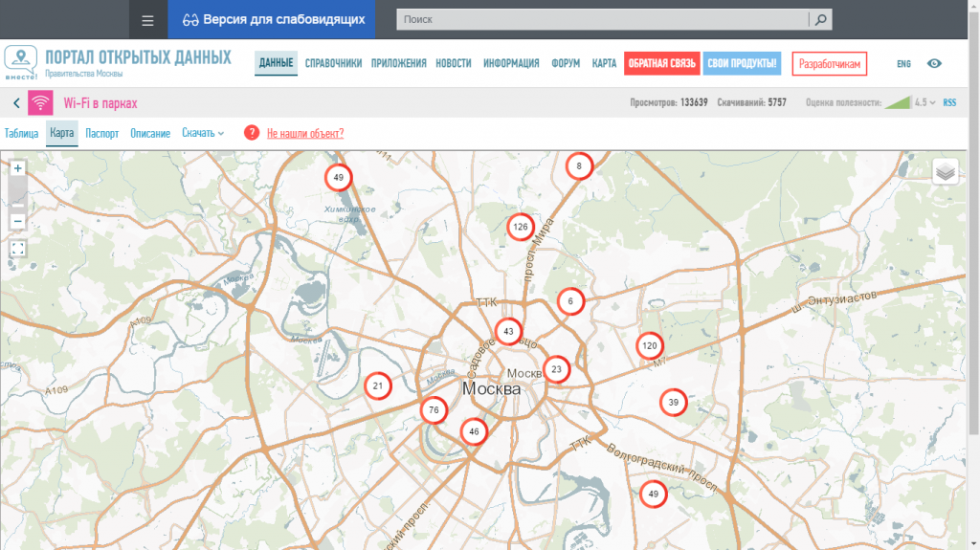Screen dimensions: 980x550
Task: Click the Поиск input field
Action: tap(603, 19)
